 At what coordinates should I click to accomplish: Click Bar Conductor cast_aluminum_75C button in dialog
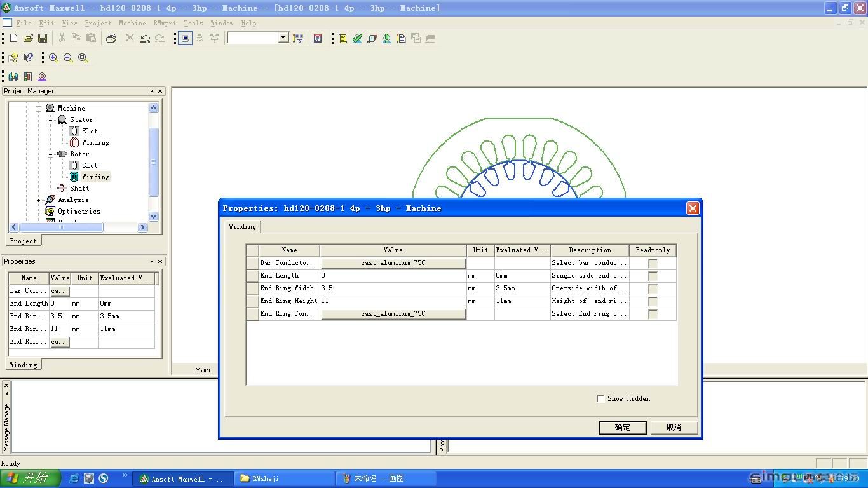(x=393, y=263)
